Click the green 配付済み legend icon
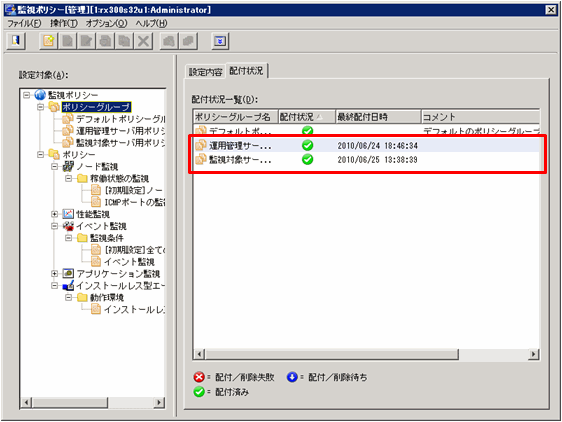562x422 pixels. pos(199,392)
